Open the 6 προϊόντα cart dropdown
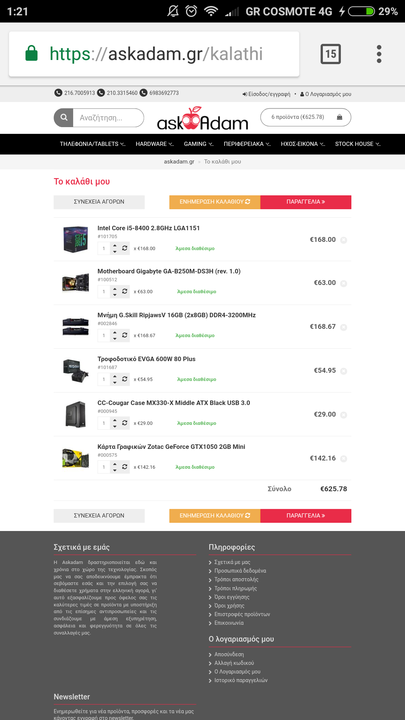Viewport: 405px width, 720px height. click(x=306, y=117)
